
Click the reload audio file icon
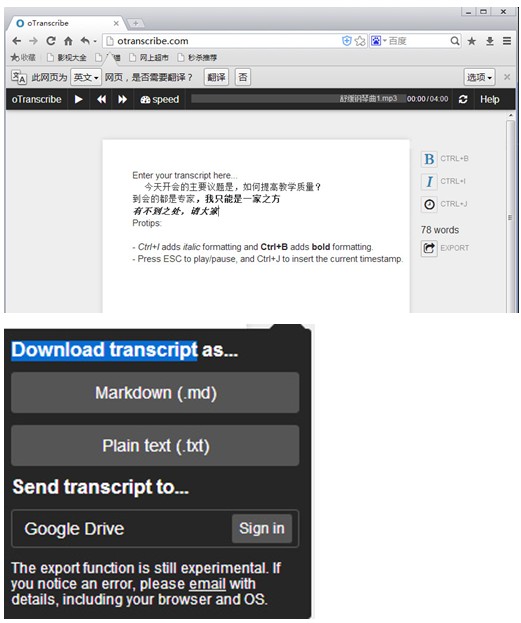click(463, 99)
